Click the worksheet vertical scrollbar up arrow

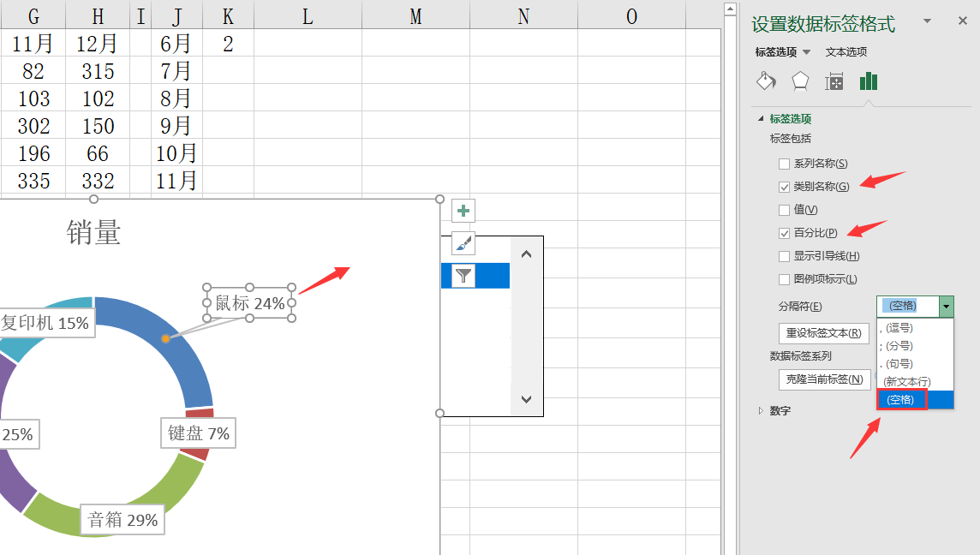tap(729, 9)
